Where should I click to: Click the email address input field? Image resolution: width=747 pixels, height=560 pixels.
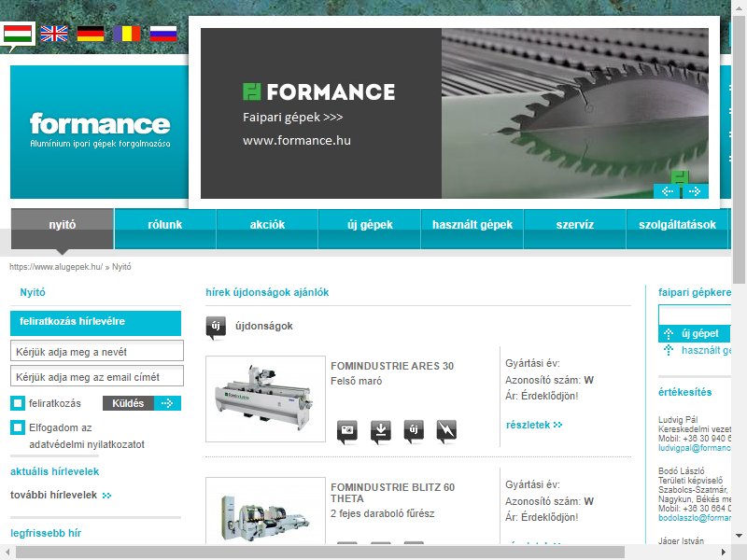click(97, 377)
